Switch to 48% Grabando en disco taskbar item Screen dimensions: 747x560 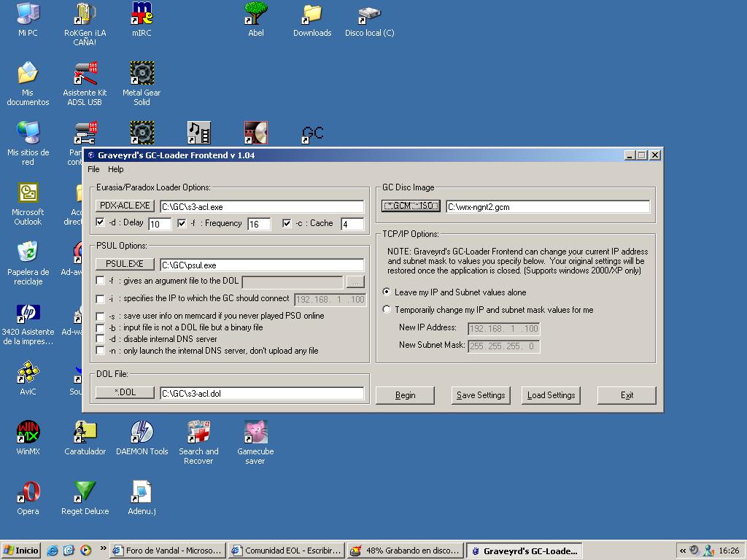pyautogui.click(x=405, y=551)
